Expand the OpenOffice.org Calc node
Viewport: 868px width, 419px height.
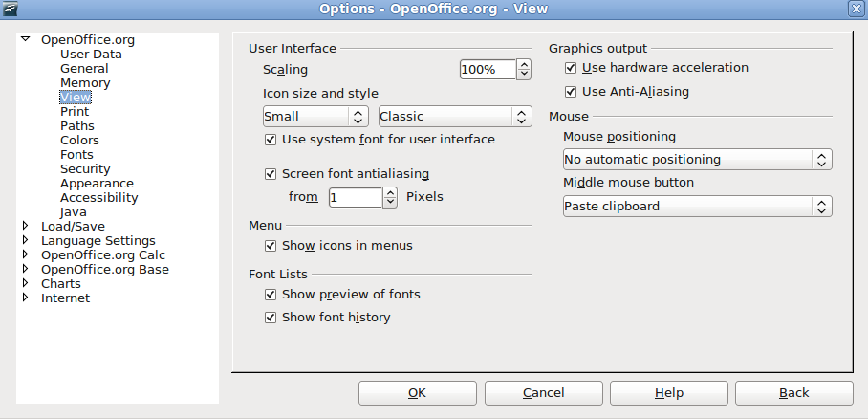25,254
